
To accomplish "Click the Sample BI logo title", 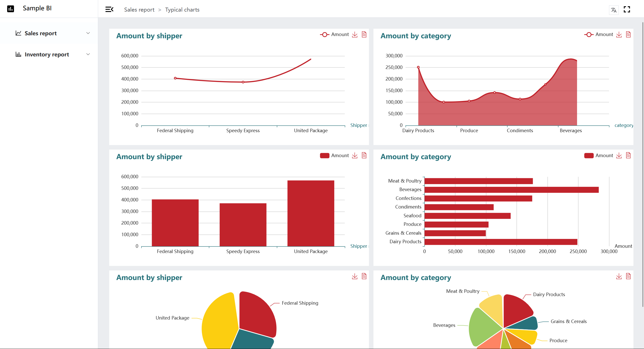I will (37, 8).
